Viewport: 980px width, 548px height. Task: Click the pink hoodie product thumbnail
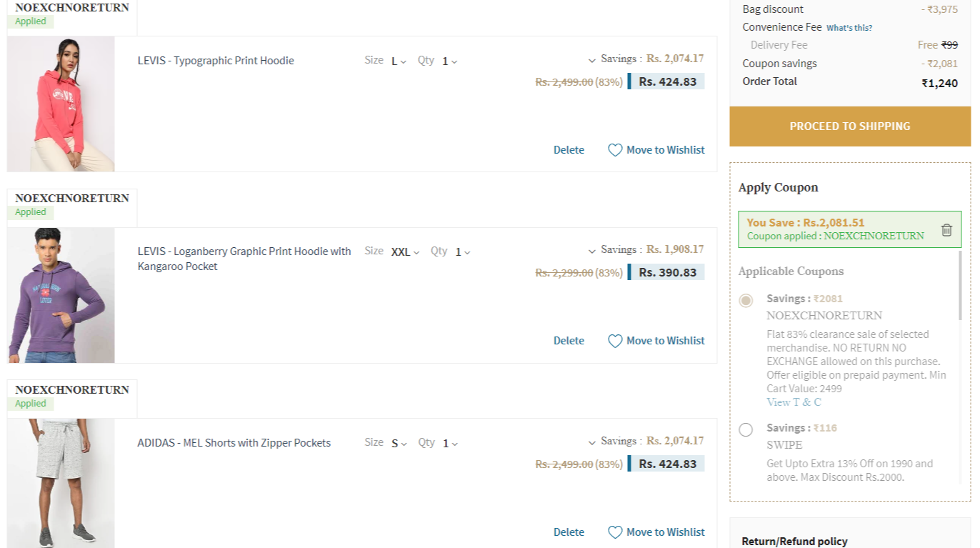click(x=61, y=104)
